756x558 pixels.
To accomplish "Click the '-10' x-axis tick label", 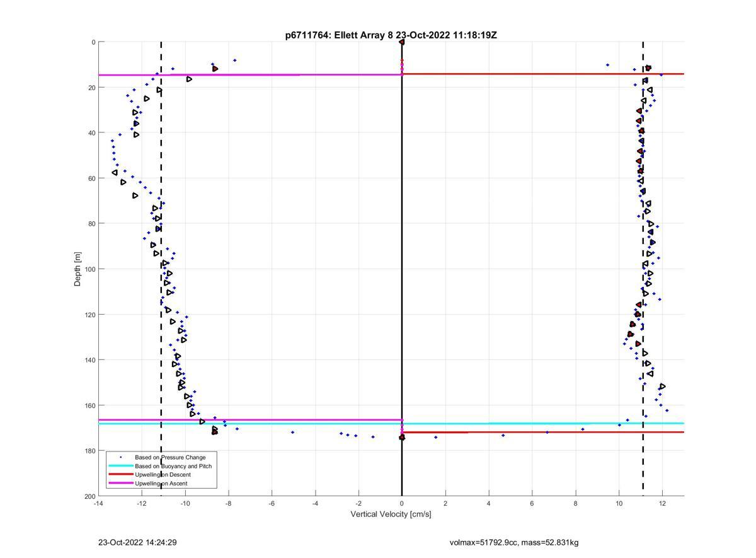I will (185, 503).
